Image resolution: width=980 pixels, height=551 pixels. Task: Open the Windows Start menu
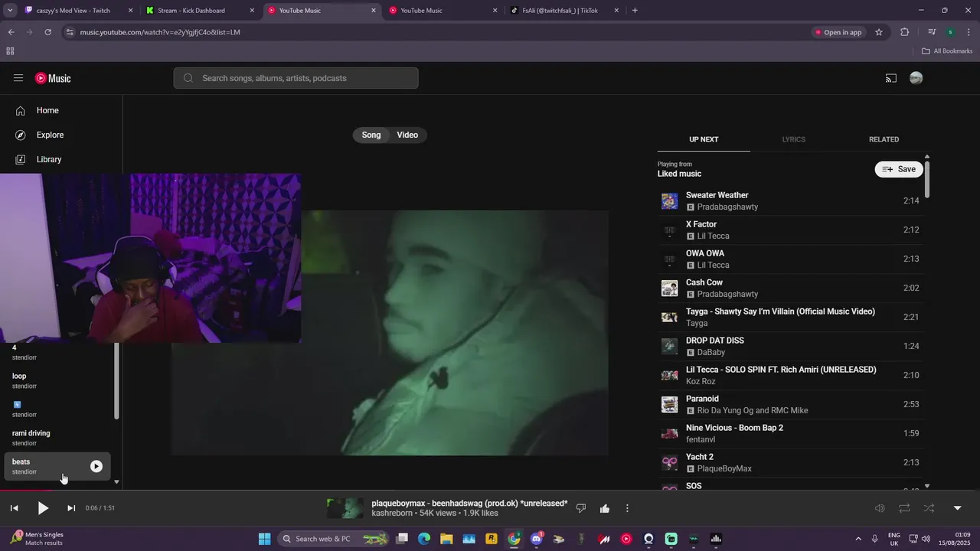(x=264, y=539)
